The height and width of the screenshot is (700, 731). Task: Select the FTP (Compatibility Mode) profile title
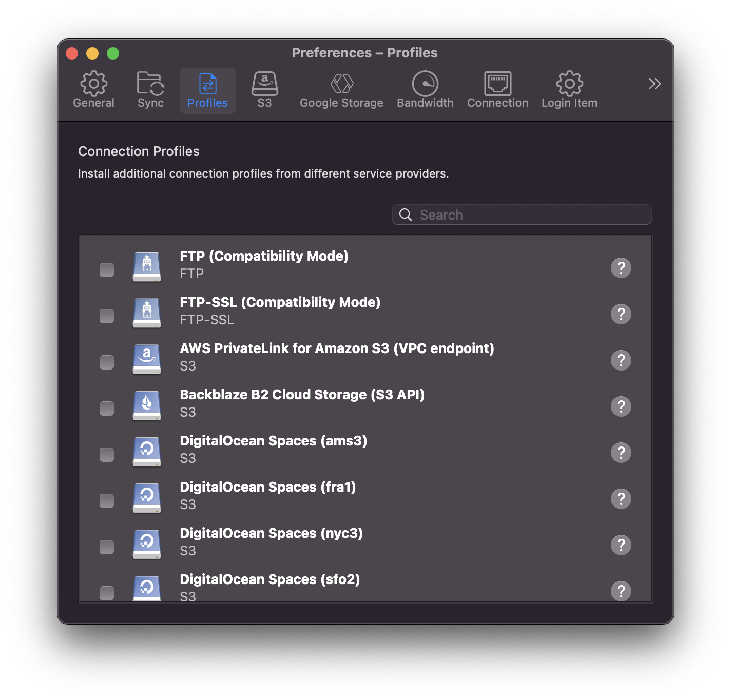tap(264, 256)
